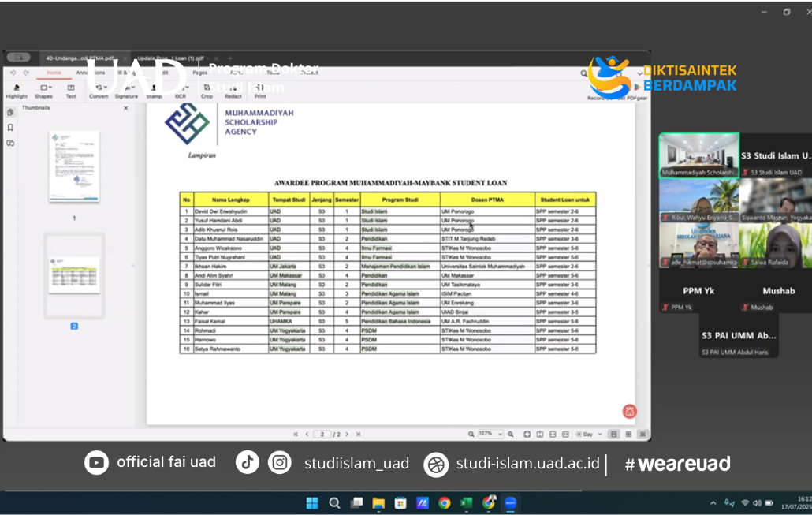Screen dimensions: 812x515
Task: Click the redo arrow icon
Action: pyautogui.click(x=26, y=73)
